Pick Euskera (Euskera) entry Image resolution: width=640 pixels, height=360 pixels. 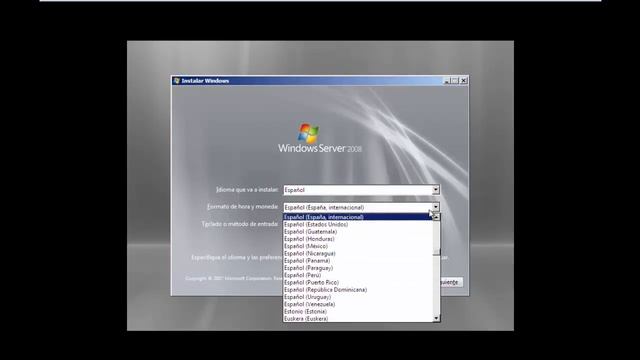click(x=358, y=319)
